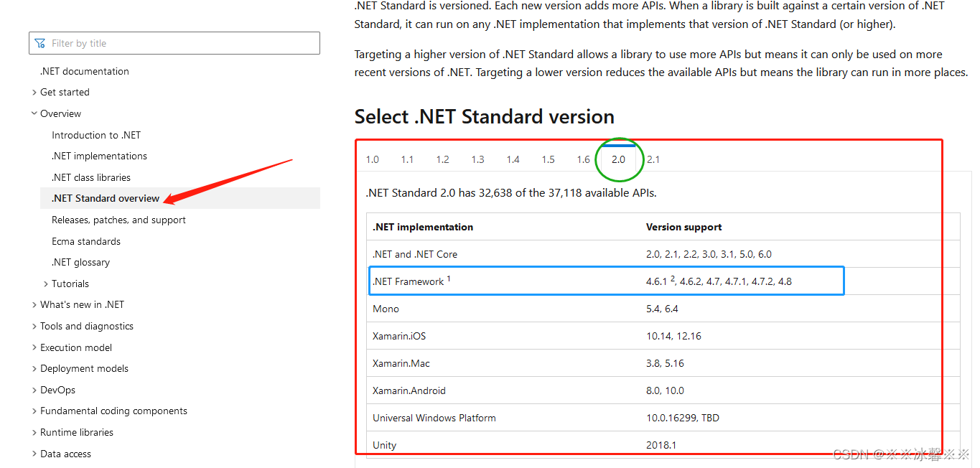Collapse the Overview section chevron
980x468 pixels.
[x=34, y=113]
